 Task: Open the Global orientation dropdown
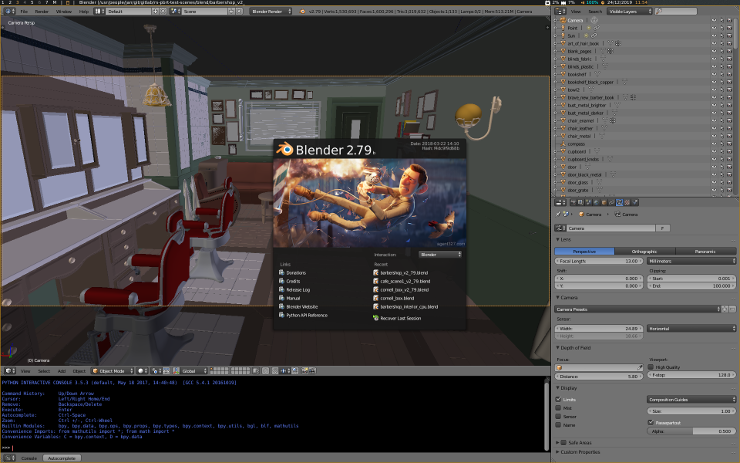point(194,371)
